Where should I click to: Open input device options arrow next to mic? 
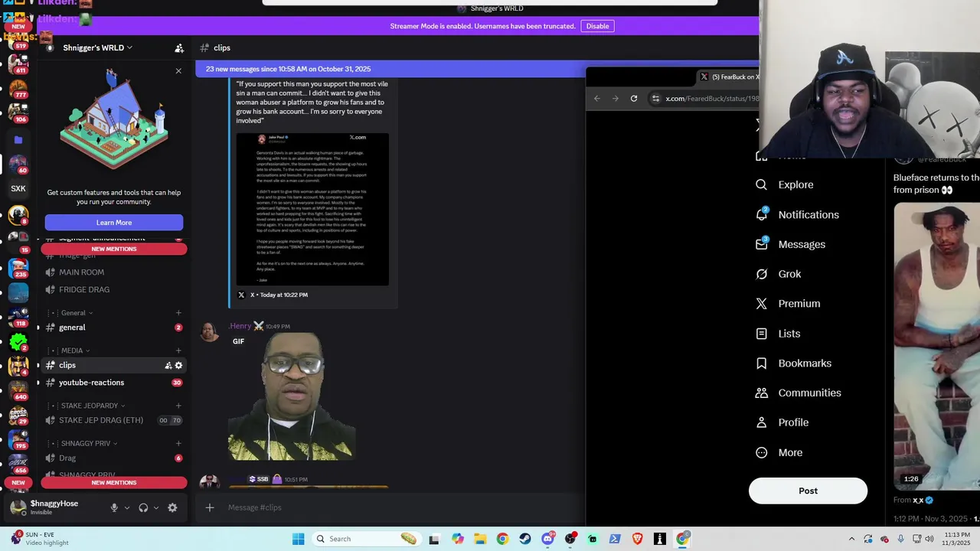(127, 507)
